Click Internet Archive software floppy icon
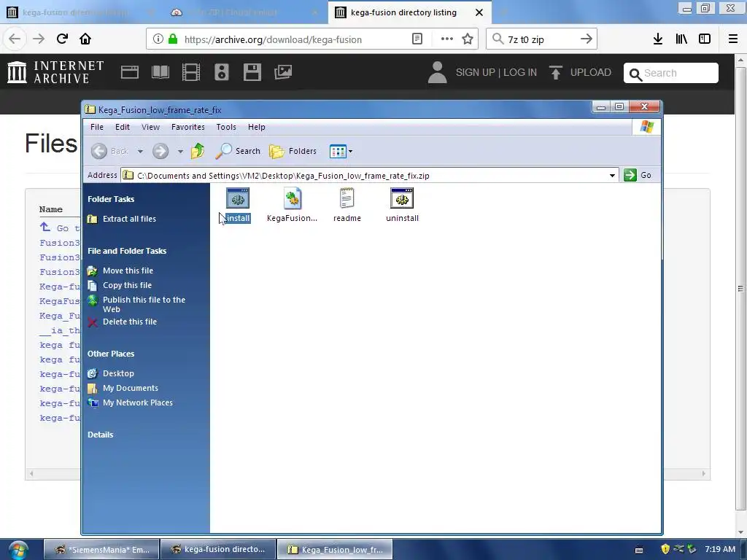Screen dimensions: 747x560 pos(252,72)
